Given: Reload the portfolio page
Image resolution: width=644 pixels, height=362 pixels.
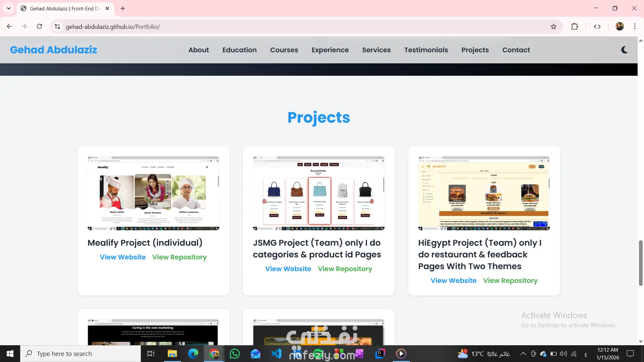Looking at the screenshot, I should 39,26.
